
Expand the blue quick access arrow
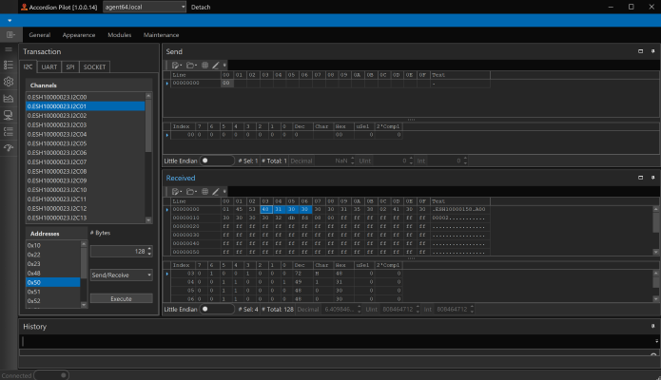(9, 20)
